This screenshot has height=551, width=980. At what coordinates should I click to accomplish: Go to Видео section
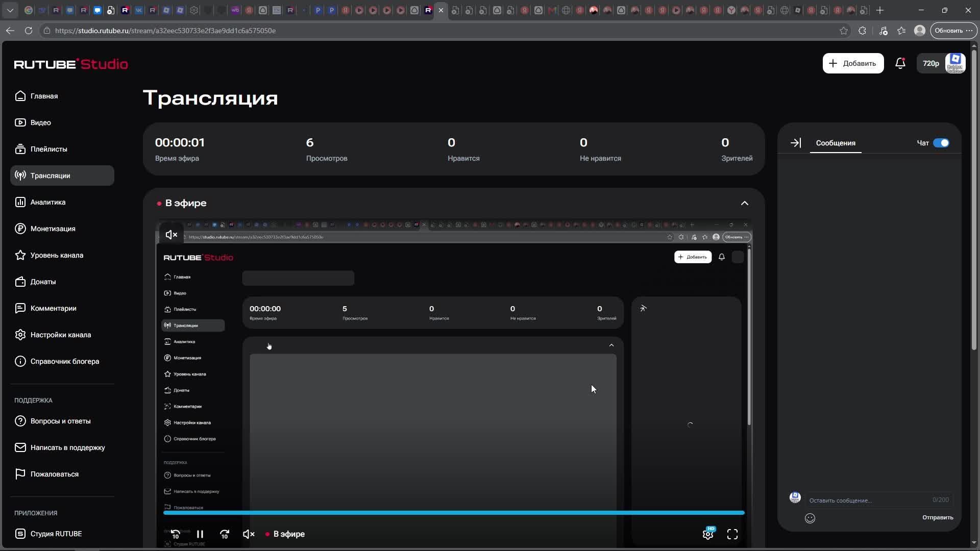click(x=62, y=122)
